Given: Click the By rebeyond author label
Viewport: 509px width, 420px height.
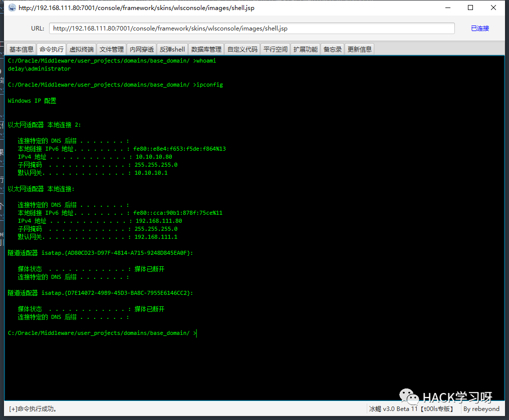Looking at the screenshot, I should click(481, 409).
